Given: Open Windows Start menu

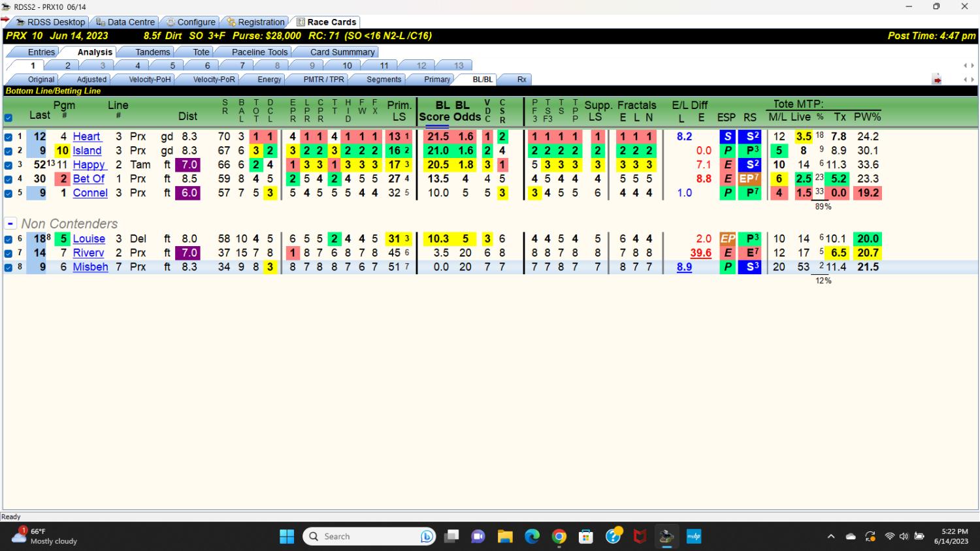Looking at the screenshot, I should coord(287,537).
